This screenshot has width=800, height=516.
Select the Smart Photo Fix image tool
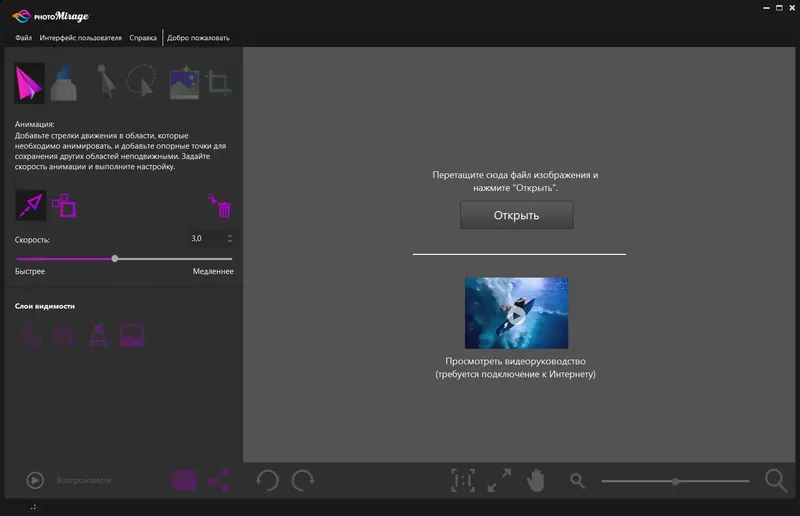click(x=184, y=83)
